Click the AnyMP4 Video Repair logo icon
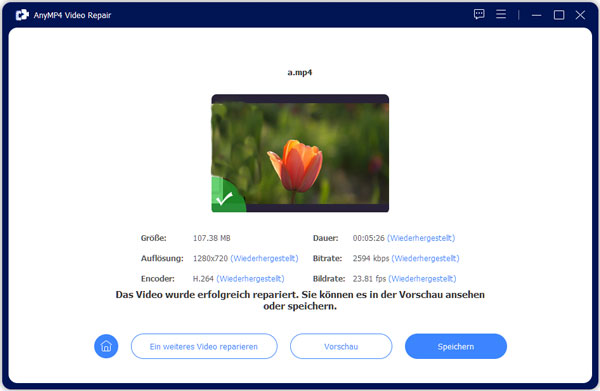The height and width of the screenshot is (391, 600). 22,15
